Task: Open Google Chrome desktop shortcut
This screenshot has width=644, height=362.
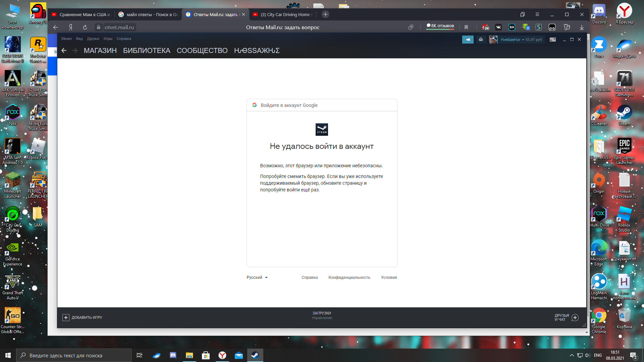Action: click(x=599, y=321)
